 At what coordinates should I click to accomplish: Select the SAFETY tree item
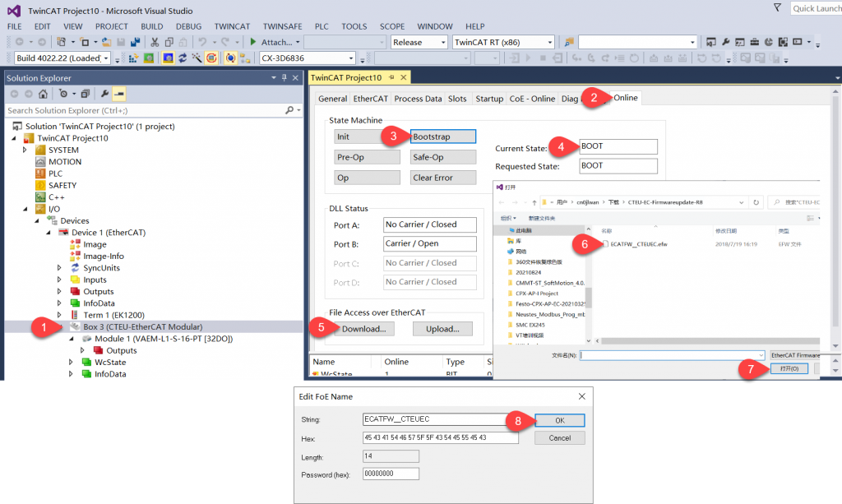tap(62, 185)
